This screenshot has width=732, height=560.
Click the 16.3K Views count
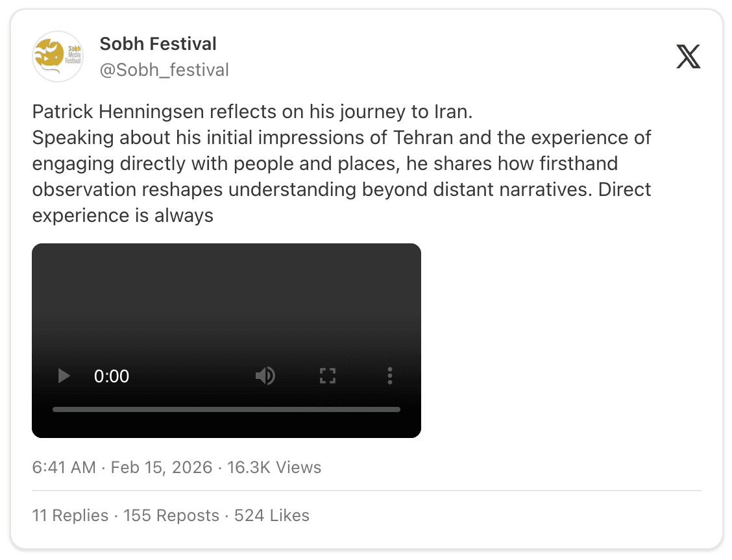(x=274, y=467)
